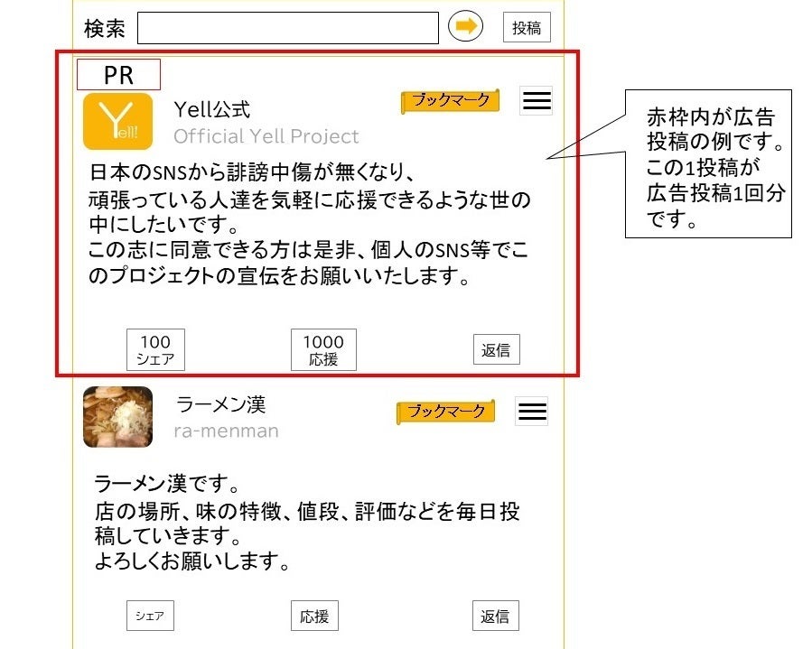812x649 pixels.
Task: Bookmark the Yell公式 post
Action: tap(451, 100)
